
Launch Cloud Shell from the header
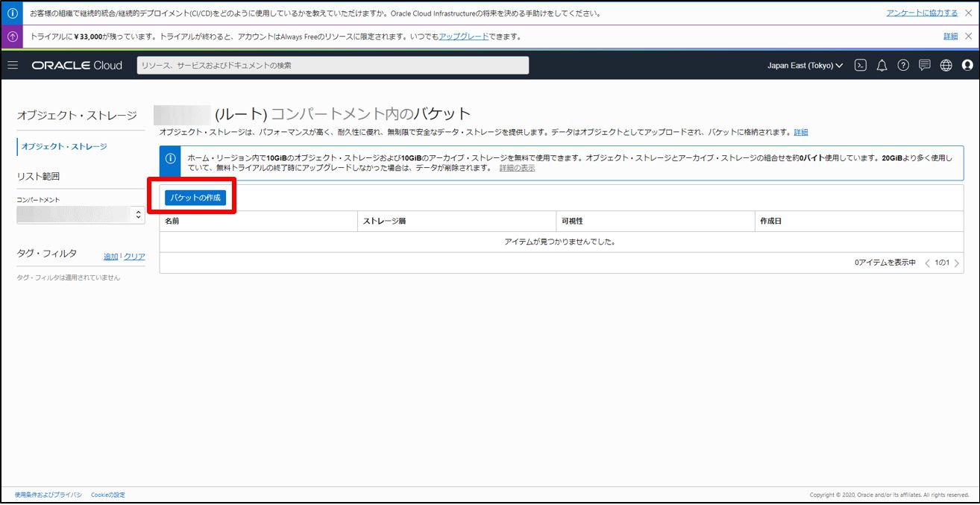[861, 65]
